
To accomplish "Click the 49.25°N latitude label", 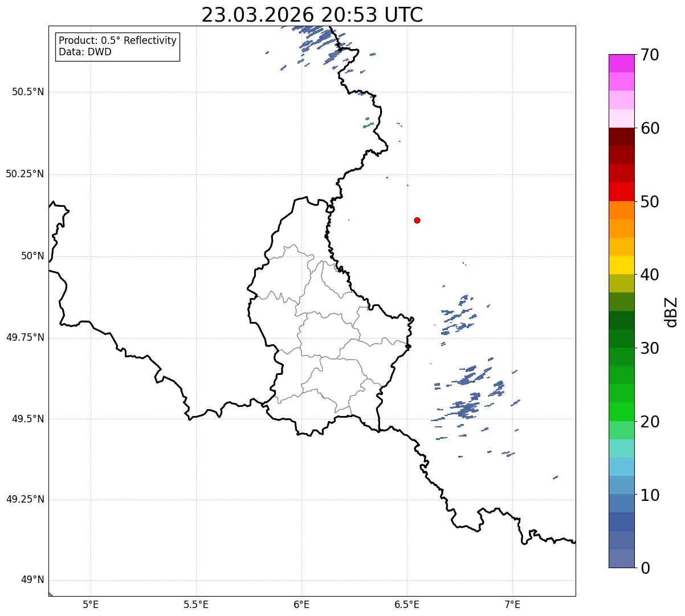I will coord(25,499).
